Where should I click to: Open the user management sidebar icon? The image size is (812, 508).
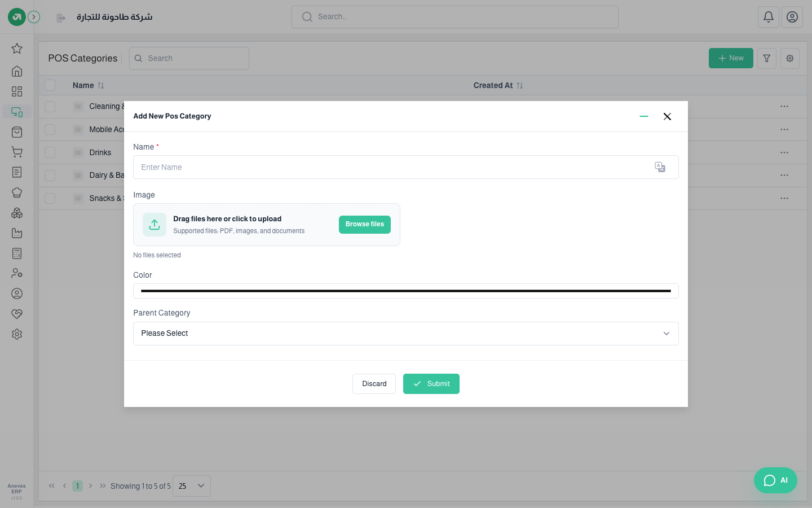point(17,273)
